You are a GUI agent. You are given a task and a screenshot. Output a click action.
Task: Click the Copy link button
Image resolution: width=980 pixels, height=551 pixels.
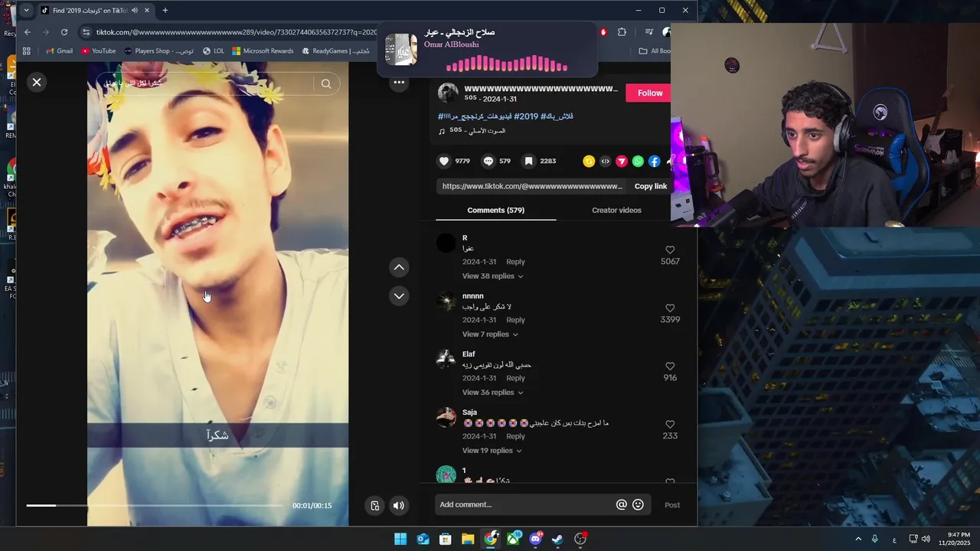[x=651, y=186]
